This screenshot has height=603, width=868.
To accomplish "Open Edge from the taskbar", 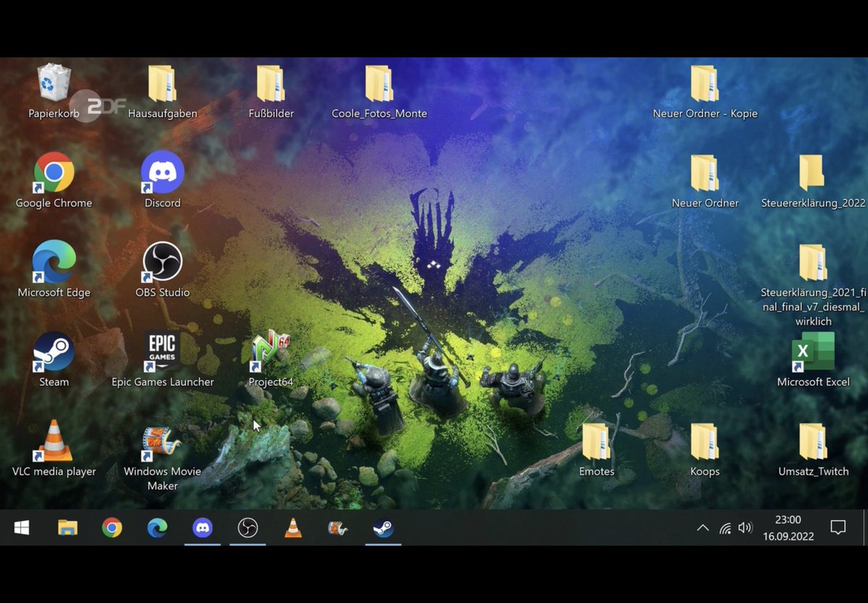I will tap(157, 528).
